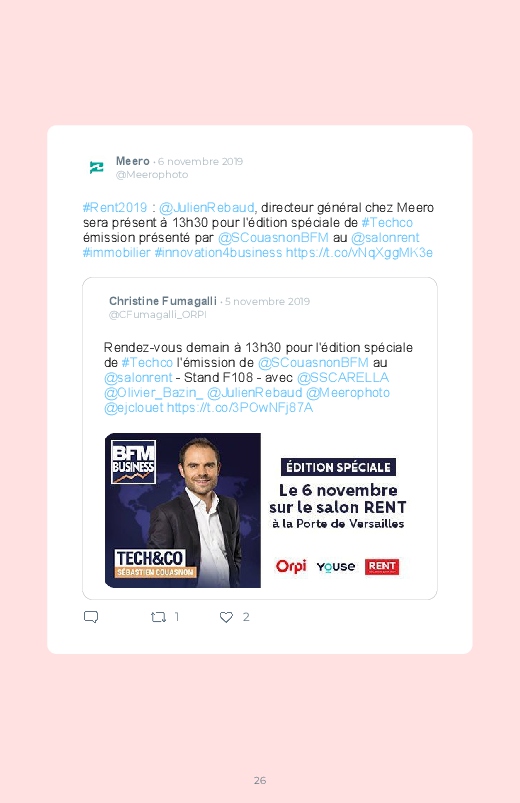Open the #innovation4business hashtag

pos(218,252)
